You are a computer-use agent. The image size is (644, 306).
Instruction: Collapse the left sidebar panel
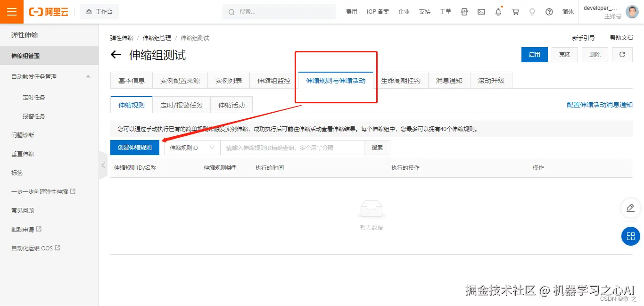pyautogui.click(x=103, y=165)
